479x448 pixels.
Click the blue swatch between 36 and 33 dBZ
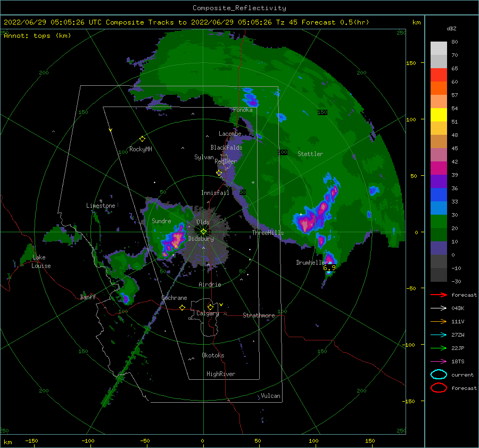pyautogui.click(x=439, y=195)
